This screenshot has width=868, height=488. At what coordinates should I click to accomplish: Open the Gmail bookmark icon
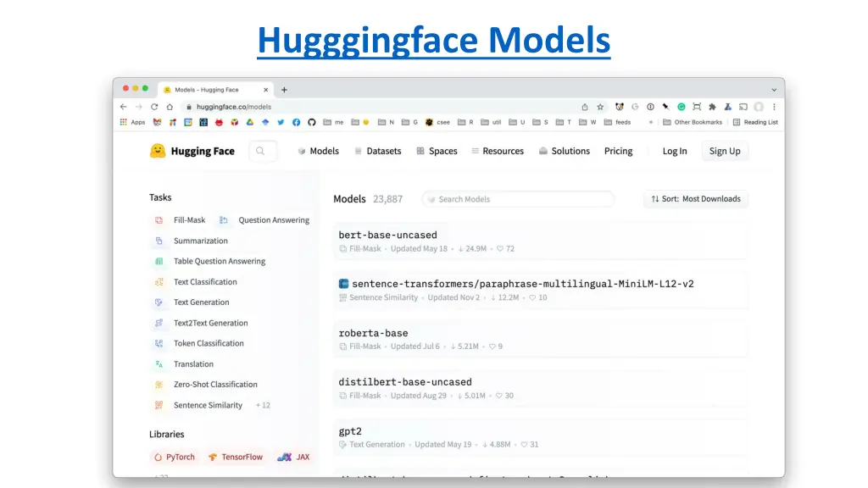coord(157,122)
